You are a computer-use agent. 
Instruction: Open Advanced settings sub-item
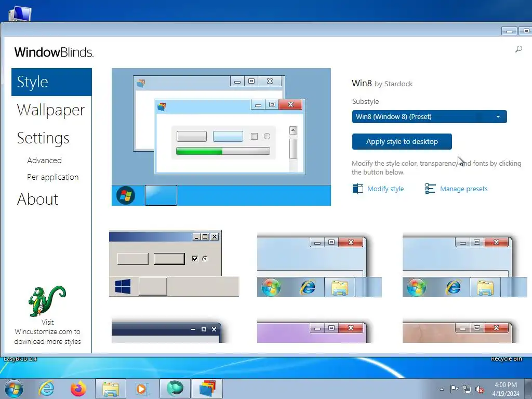coord(45,160)
